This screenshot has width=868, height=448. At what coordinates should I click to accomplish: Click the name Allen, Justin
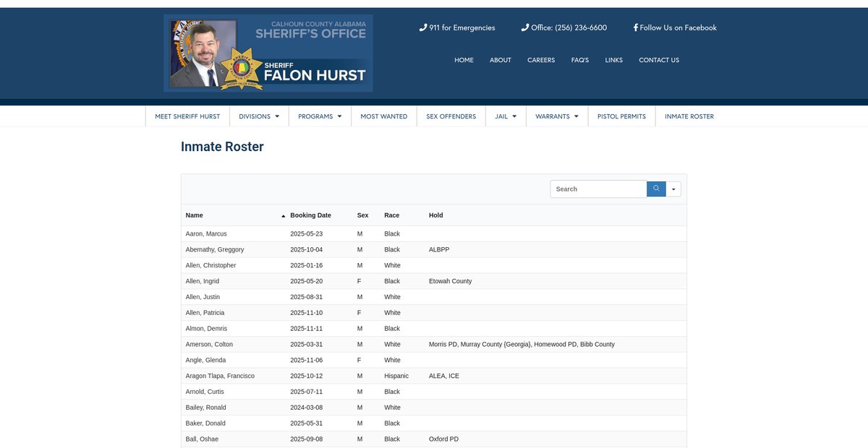click(203, 297)
